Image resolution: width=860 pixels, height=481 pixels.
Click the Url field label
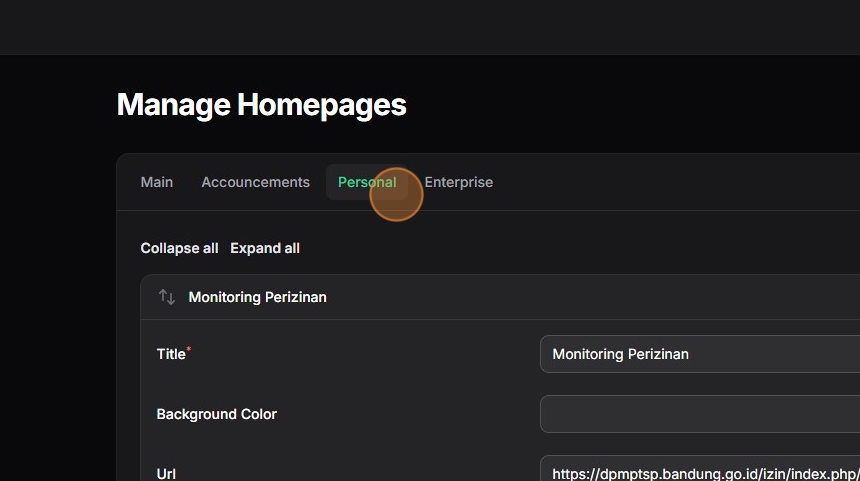pyautogui.click(x=166, y=473)
